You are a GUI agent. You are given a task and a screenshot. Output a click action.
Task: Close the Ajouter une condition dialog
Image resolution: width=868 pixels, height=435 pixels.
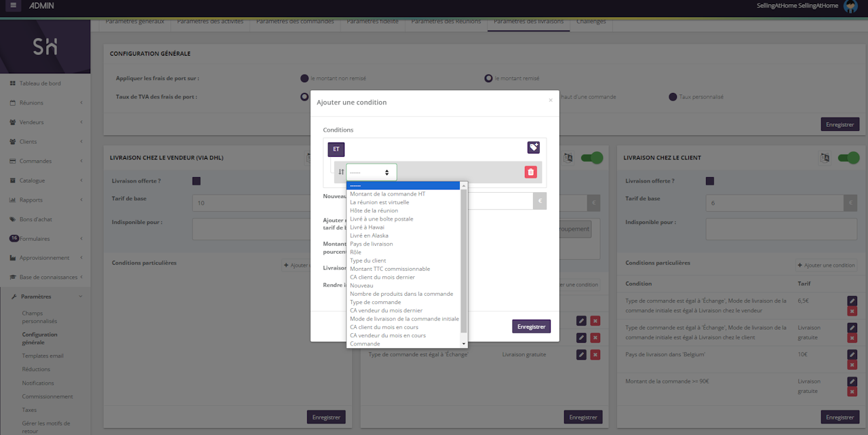[550, 100]
